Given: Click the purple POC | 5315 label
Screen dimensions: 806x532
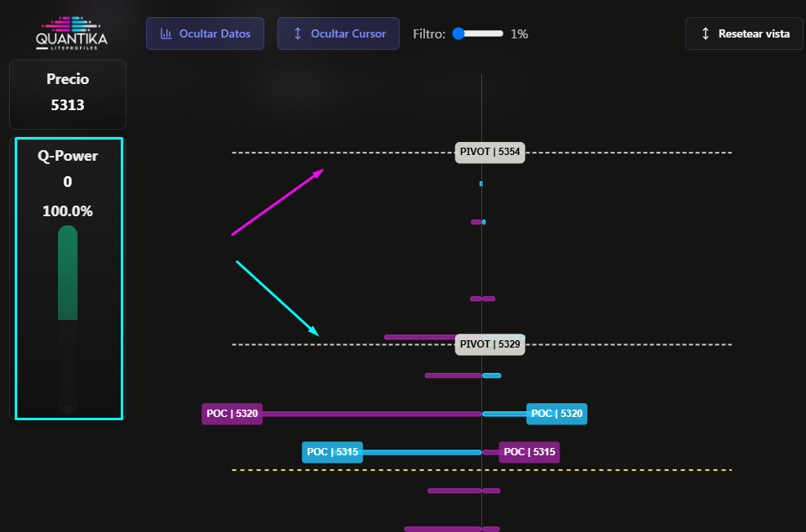Looking at the screenshot, I should pyautogui.click(x=529, y=452).
